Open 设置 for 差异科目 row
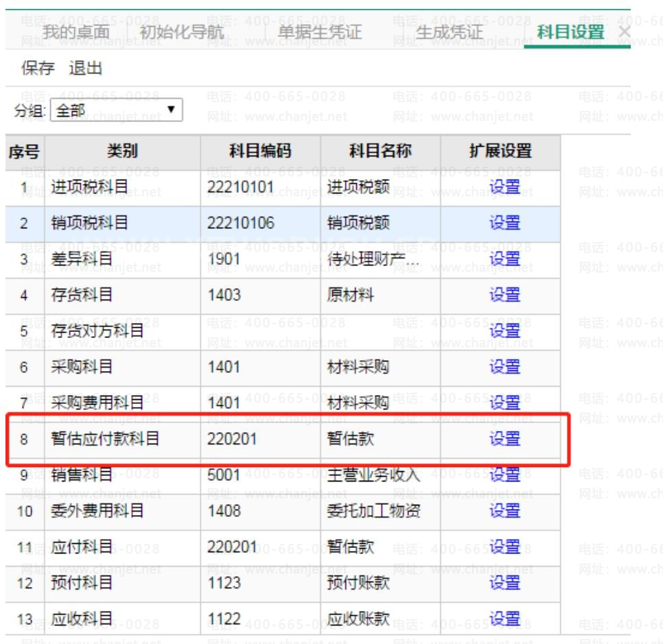 point(504,259)
